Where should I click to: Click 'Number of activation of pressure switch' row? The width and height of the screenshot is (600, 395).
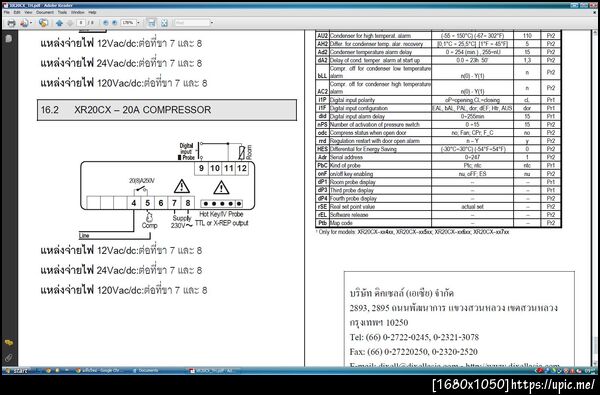(x=439, y=125)
